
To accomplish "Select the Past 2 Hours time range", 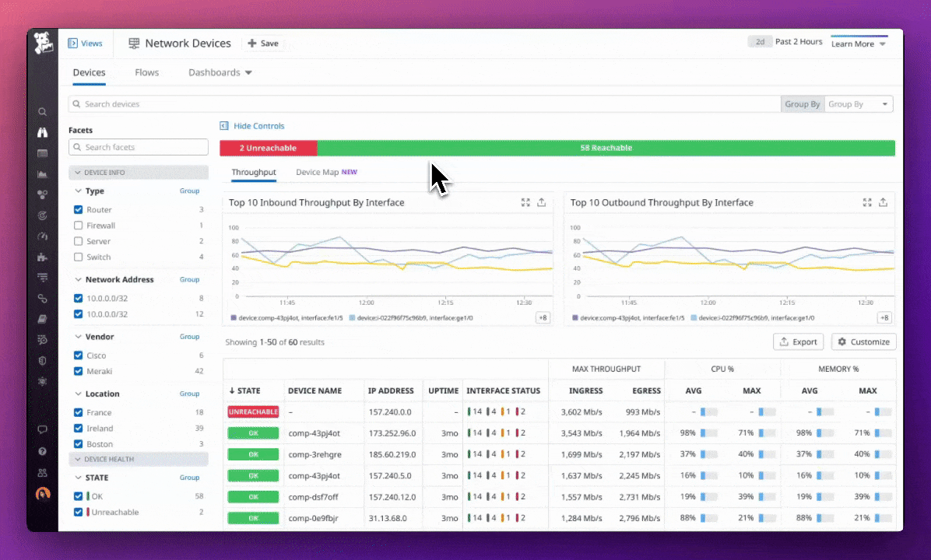I will point(799,41).
